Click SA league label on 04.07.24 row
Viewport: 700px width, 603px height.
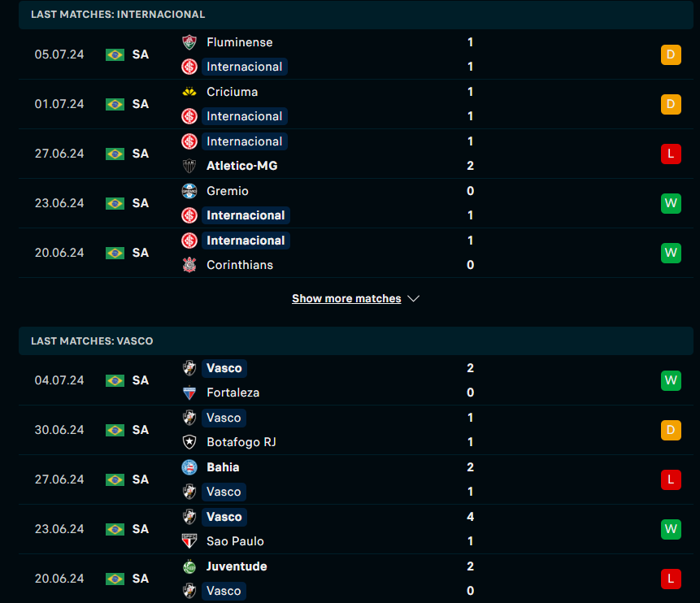pyautogui.click(x=140, y=380)
